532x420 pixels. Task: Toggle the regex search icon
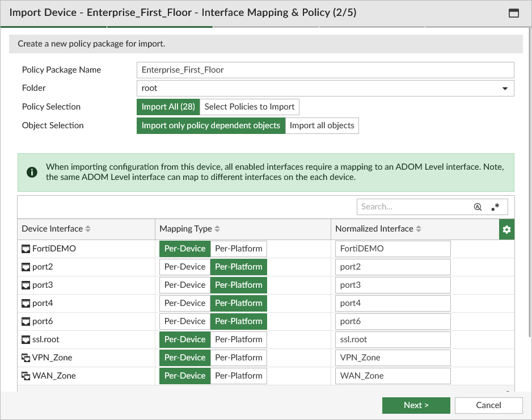[495, 207]
